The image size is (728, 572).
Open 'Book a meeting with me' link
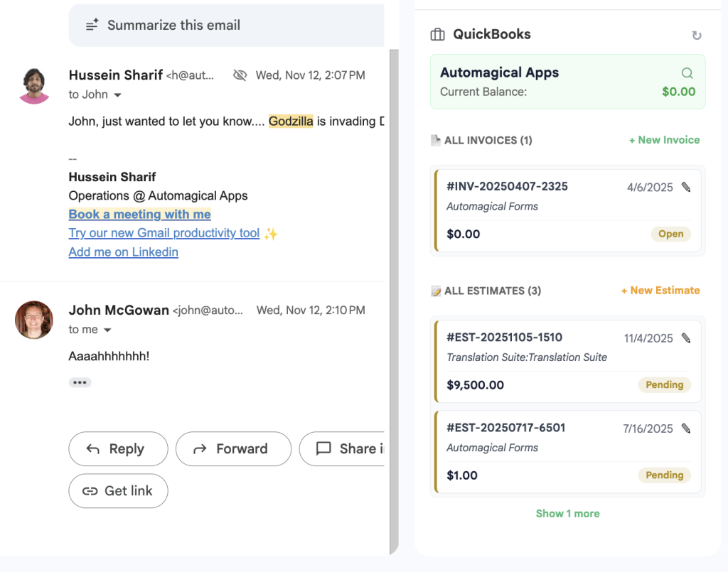click(x=139, y=215)
